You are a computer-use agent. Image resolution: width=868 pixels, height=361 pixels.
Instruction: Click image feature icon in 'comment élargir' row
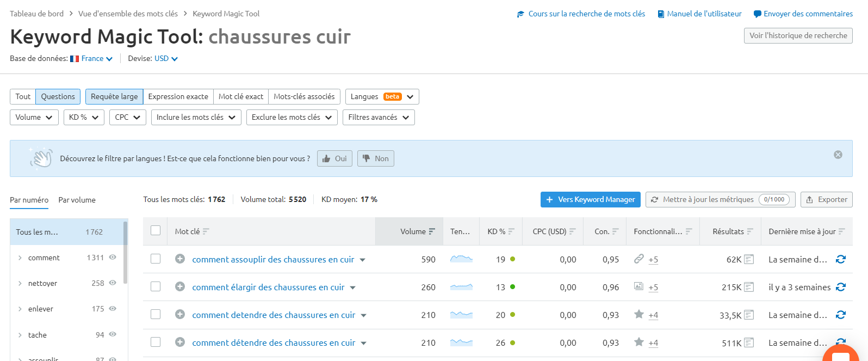click(639, 286)
